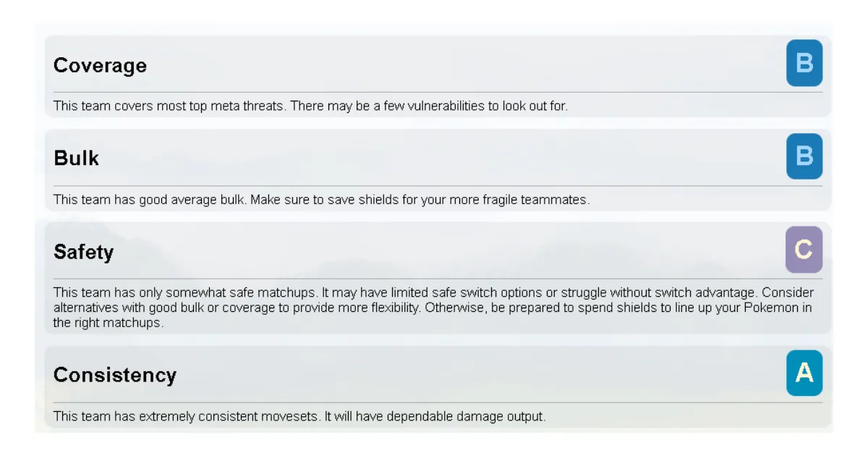Click the sentence 'This team covers most top meta threats'
868x456 pixels.
(x=169, y=106)
